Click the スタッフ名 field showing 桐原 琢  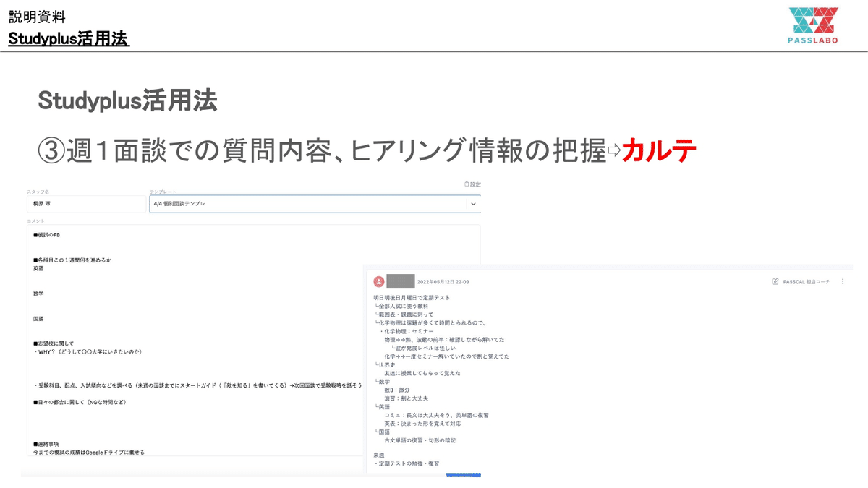click(x=87, y=203)
